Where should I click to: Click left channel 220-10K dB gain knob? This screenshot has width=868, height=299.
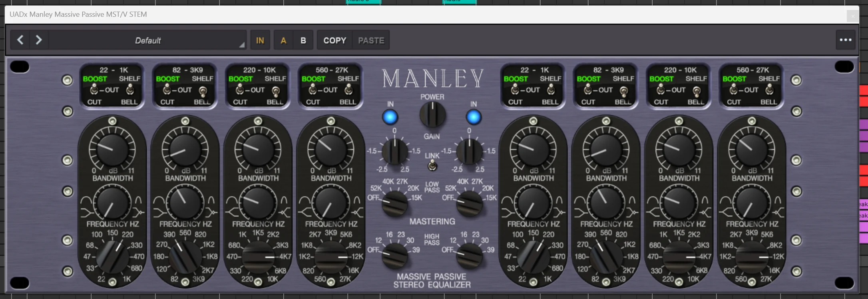coord(258,150)
